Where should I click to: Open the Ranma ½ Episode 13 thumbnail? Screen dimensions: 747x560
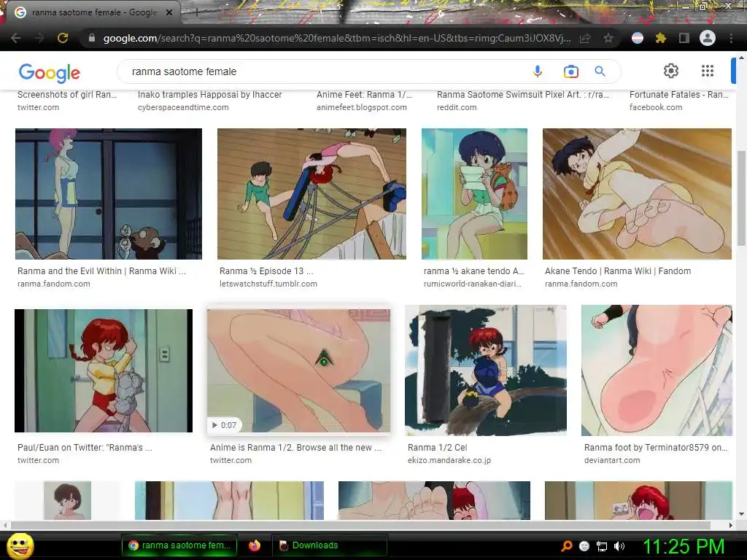pyautogui.click(x=311, y=194)
